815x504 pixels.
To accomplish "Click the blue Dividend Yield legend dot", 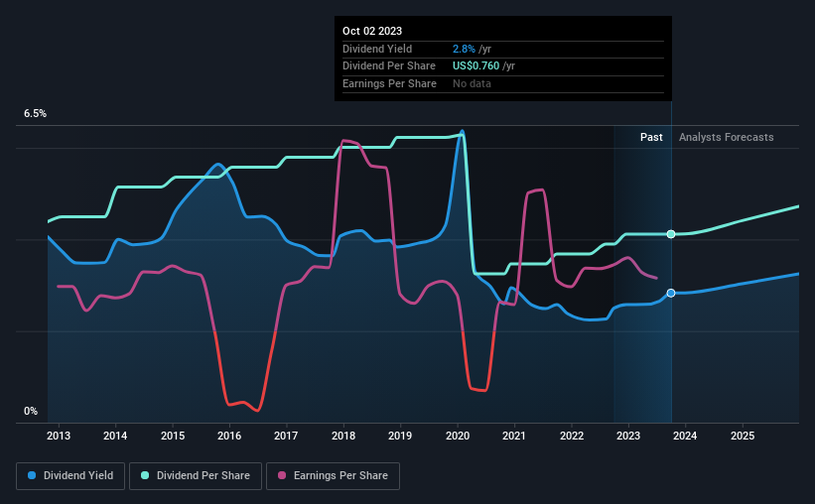I will pos(32,475).
